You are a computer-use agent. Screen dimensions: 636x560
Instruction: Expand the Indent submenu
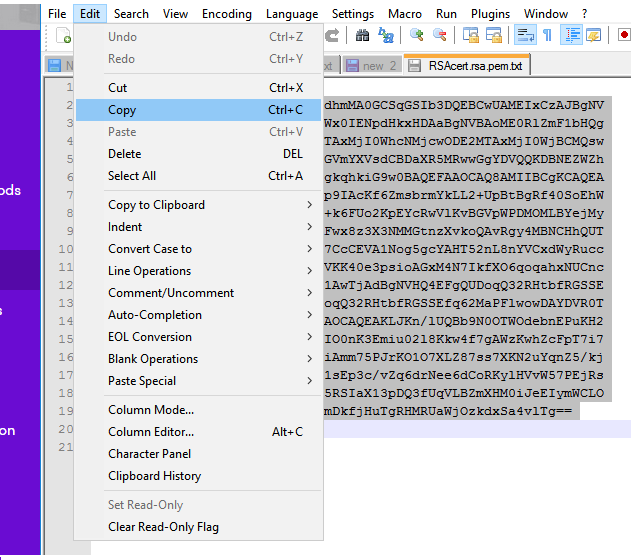point(199,227)
